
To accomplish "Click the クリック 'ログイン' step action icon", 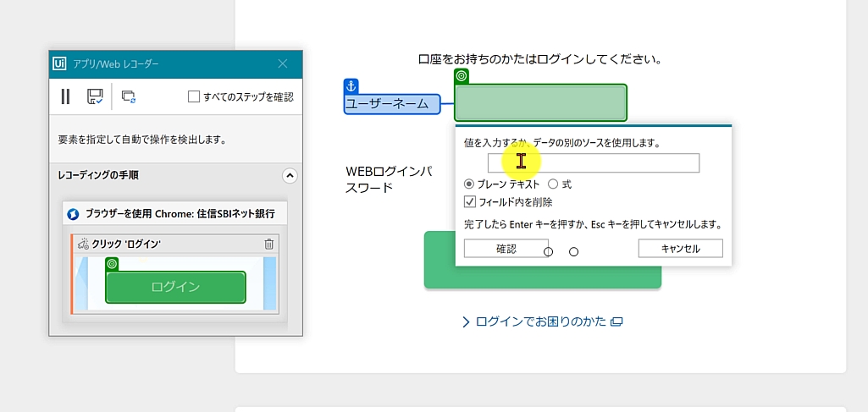I will [83, 244].
